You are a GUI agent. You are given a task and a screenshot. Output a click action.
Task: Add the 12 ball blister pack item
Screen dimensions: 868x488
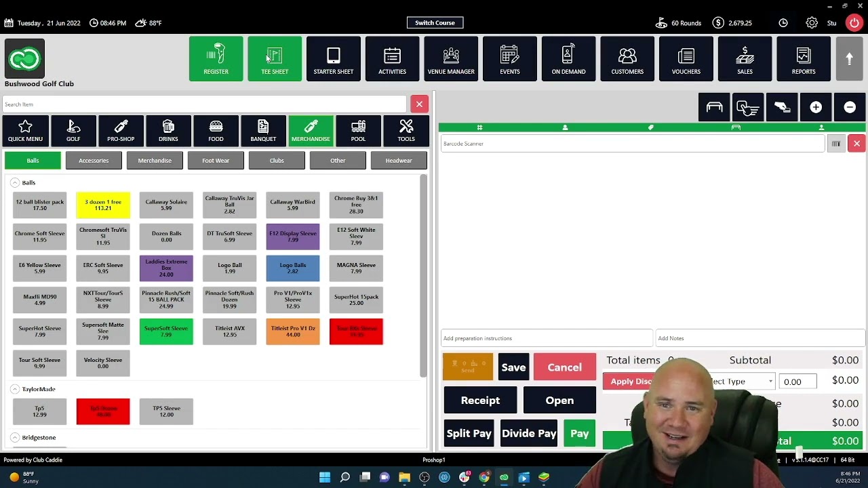click(40, 205)
